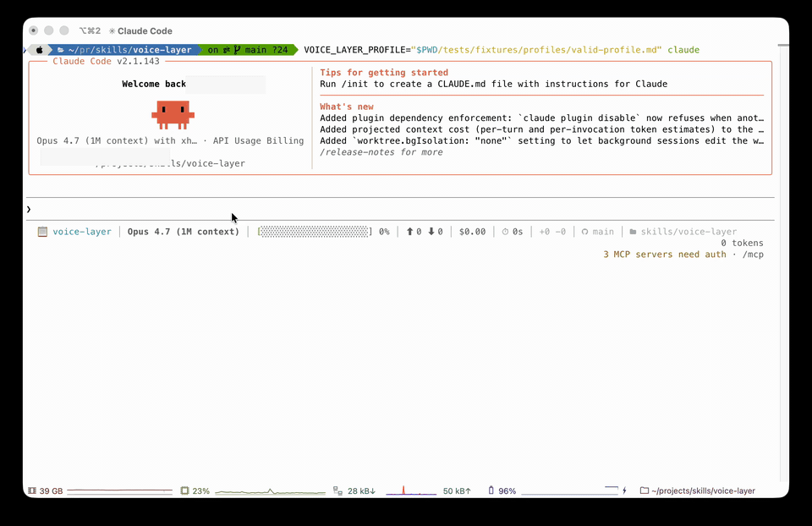Click the network activity graph with the red spike
The image size is (812, 526).
tap(411, 490)
